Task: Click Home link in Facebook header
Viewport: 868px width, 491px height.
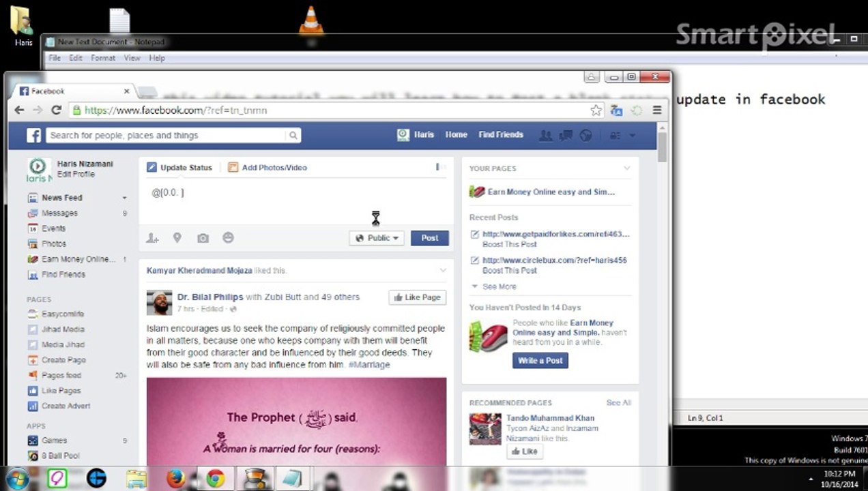Action: click(456, 135)
